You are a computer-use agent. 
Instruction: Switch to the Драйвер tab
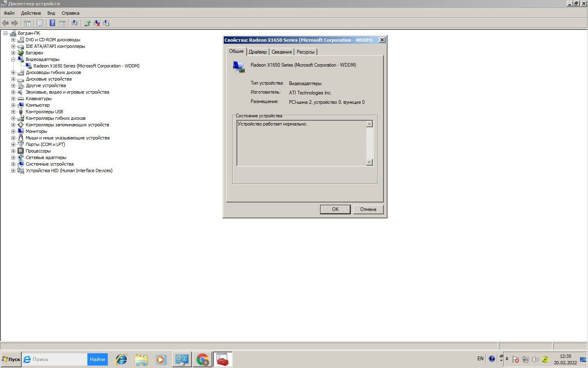pos(258,52)
